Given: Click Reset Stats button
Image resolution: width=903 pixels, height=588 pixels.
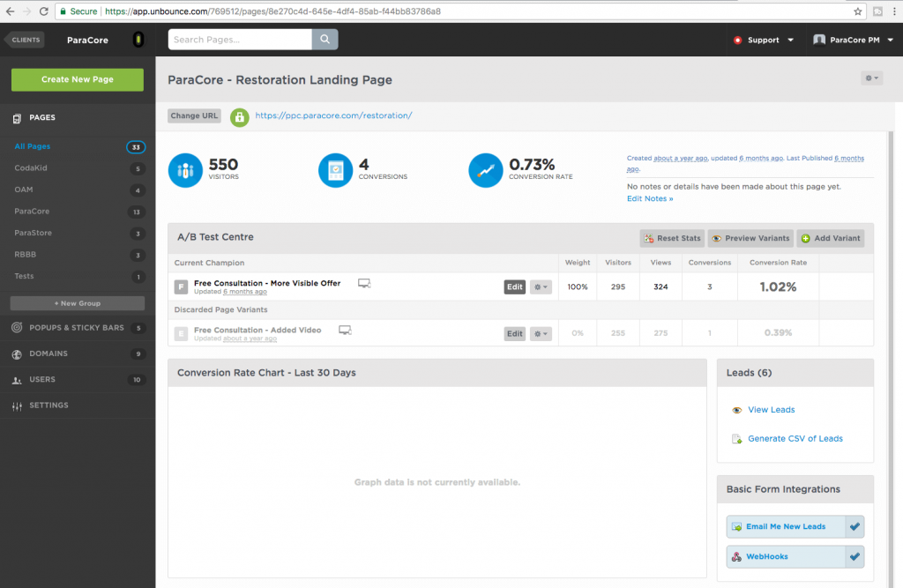Looking at the screenshot, I should click(672, 238).
